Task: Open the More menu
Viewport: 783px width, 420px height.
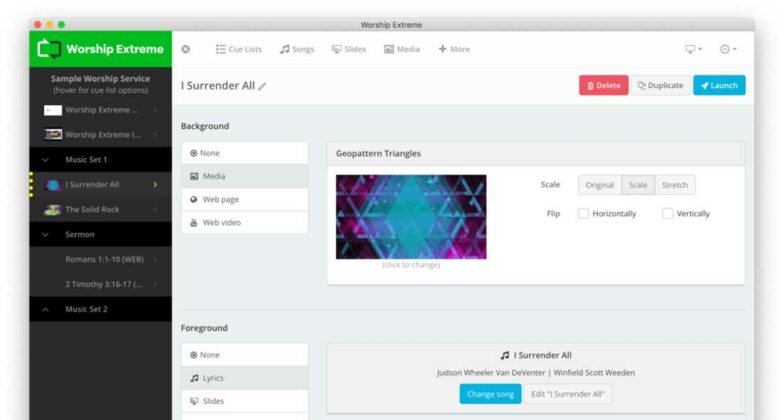Action: [454, 49]
